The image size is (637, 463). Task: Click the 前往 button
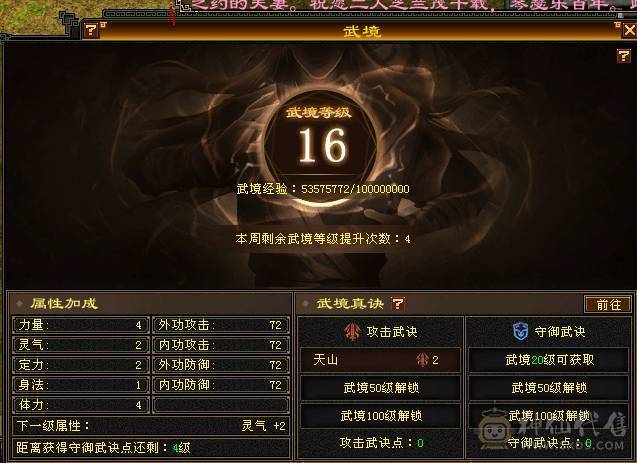coord(608,304)
